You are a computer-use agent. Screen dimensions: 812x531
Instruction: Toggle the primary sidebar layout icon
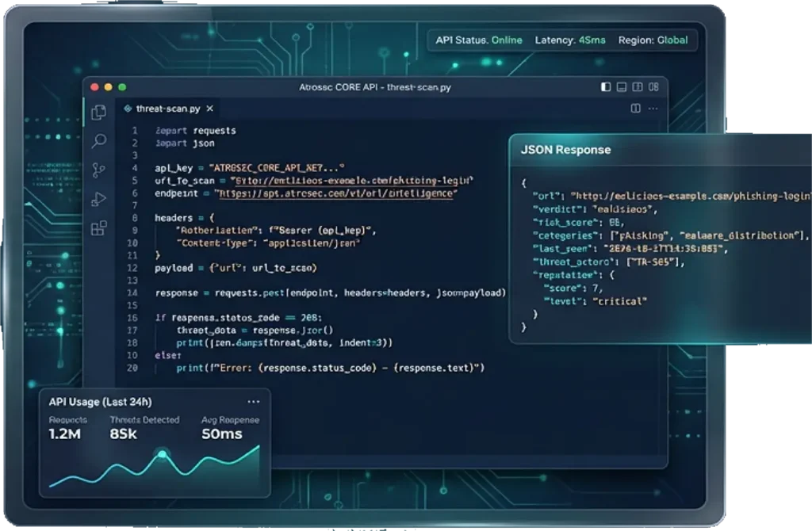607,87
